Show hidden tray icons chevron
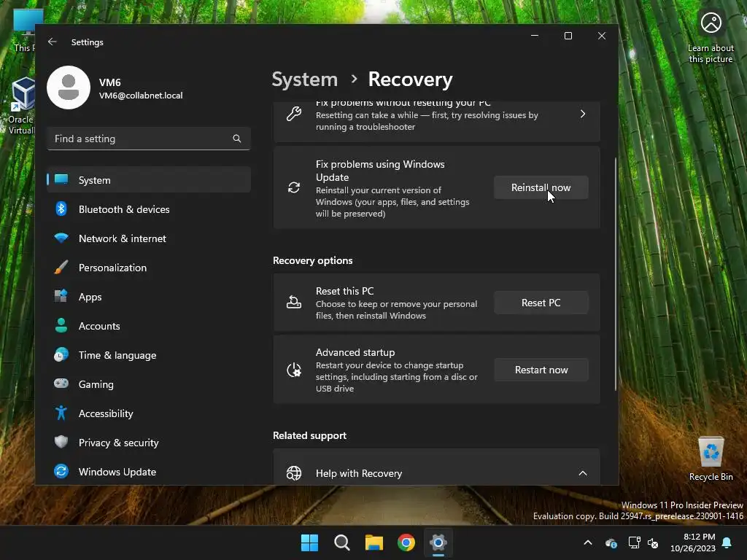Screen dimensions: 747x560 588,542
